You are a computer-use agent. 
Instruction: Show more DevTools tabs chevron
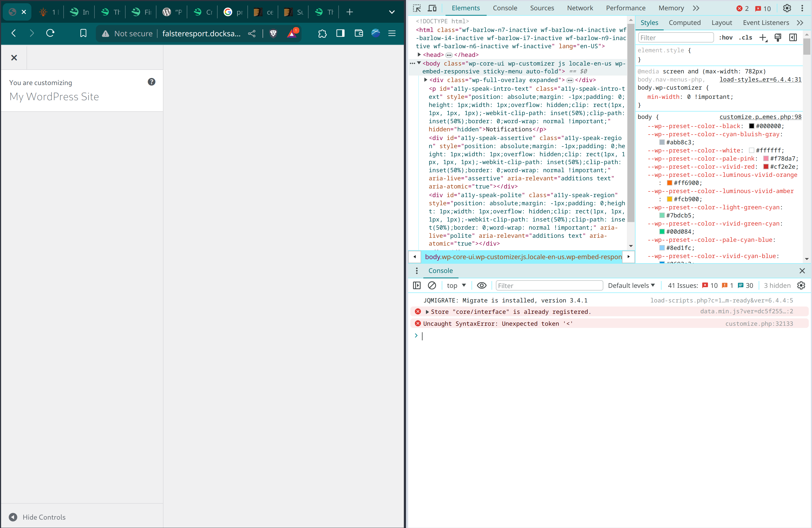coord(696,8)
